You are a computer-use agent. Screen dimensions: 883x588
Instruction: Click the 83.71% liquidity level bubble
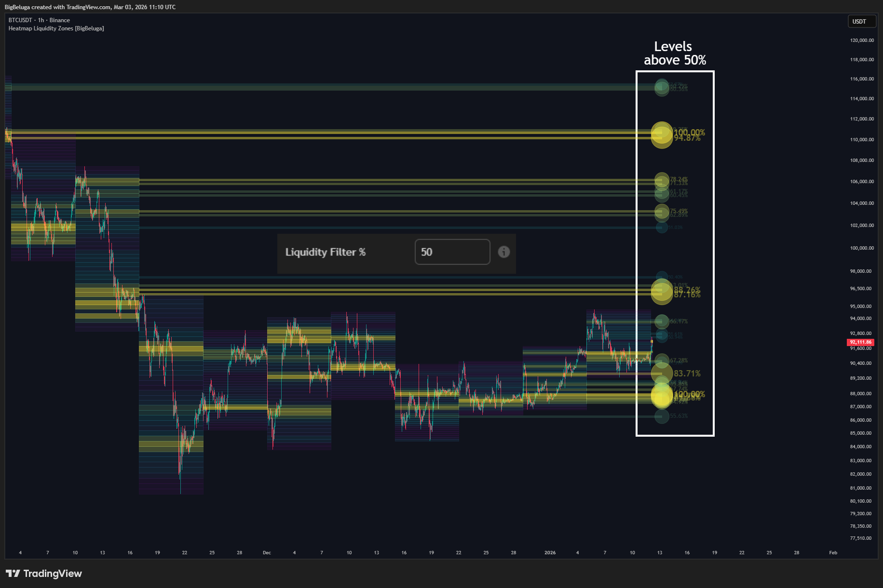pyautogui.click(x=662, y=374)
